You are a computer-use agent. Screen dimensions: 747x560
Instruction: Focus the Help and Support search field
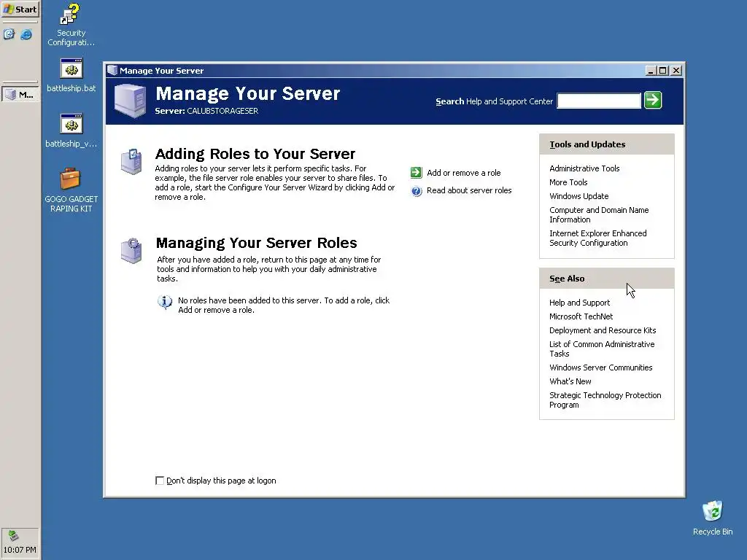[599, 101]
